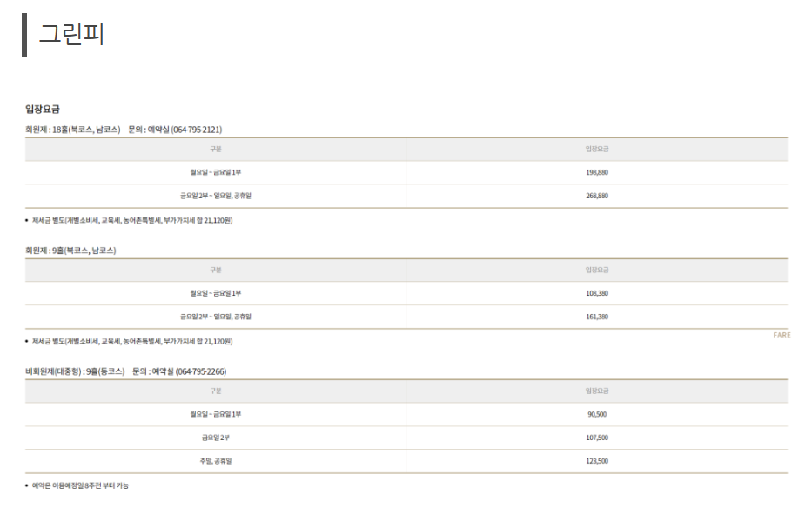Viewport: 812px width, 508px height.
Task: Click the 108,380 fee in 9-hole table
Action: pos(597,293)
